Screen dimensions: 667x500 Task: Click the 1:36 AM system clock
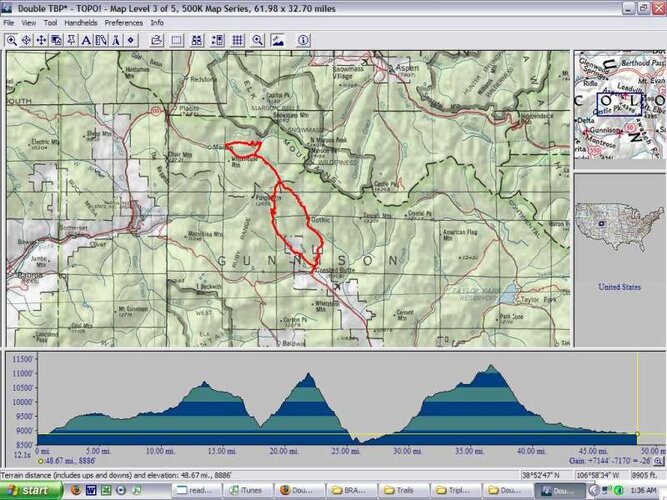click(644, 491)
